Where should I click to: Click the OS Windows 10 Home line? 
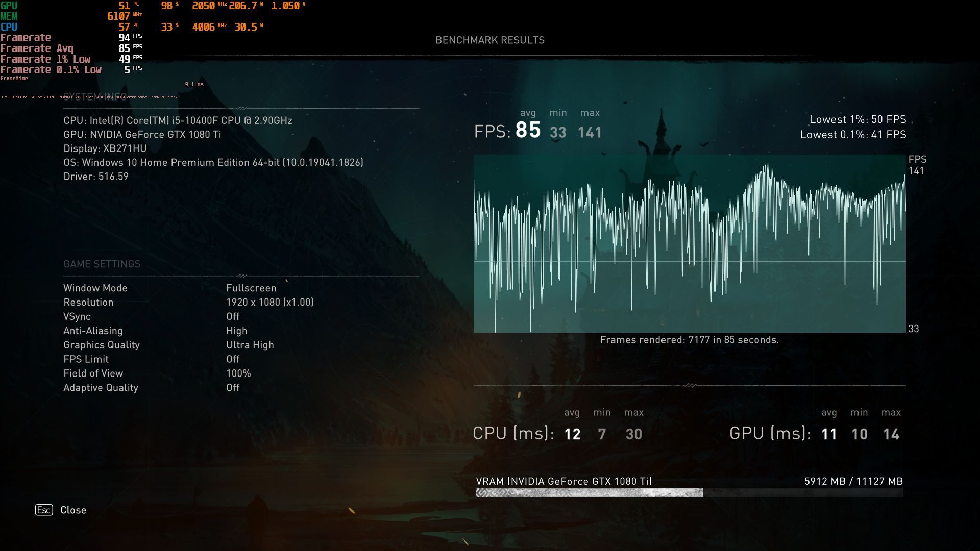point(213,162)
